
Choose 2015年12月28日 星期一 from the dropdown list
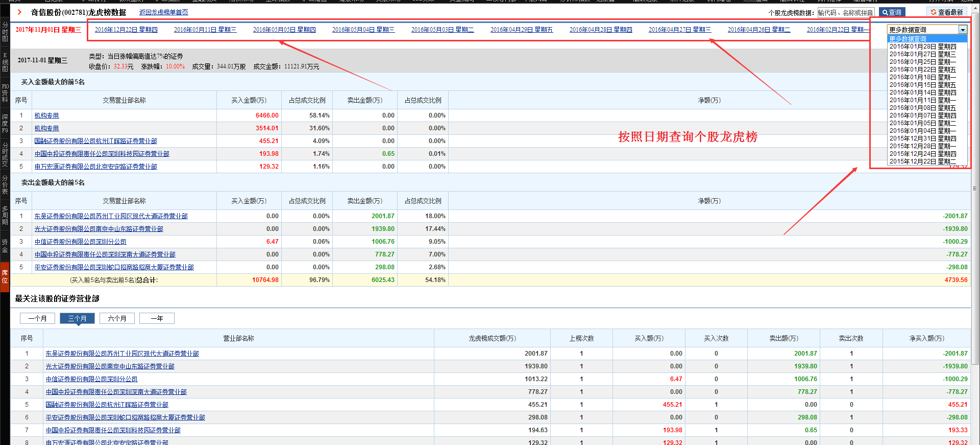[x=927, y=146]
